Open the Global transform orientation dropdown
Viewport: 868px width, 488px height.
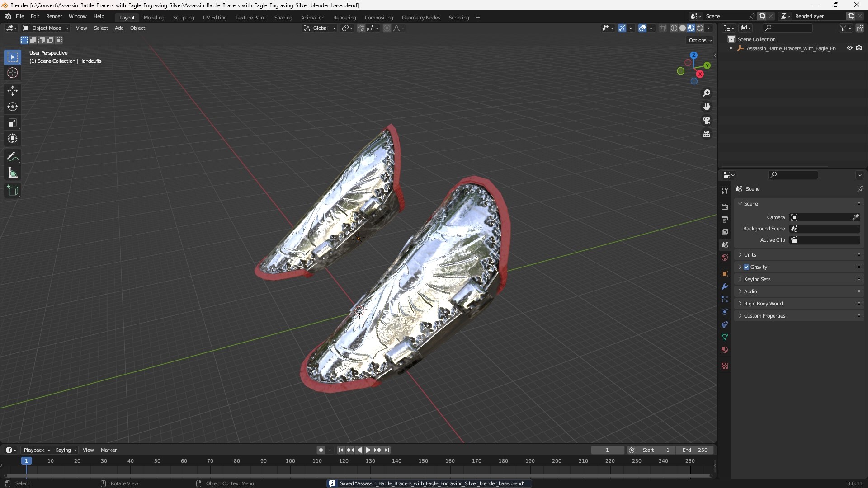tap(320, 28)
